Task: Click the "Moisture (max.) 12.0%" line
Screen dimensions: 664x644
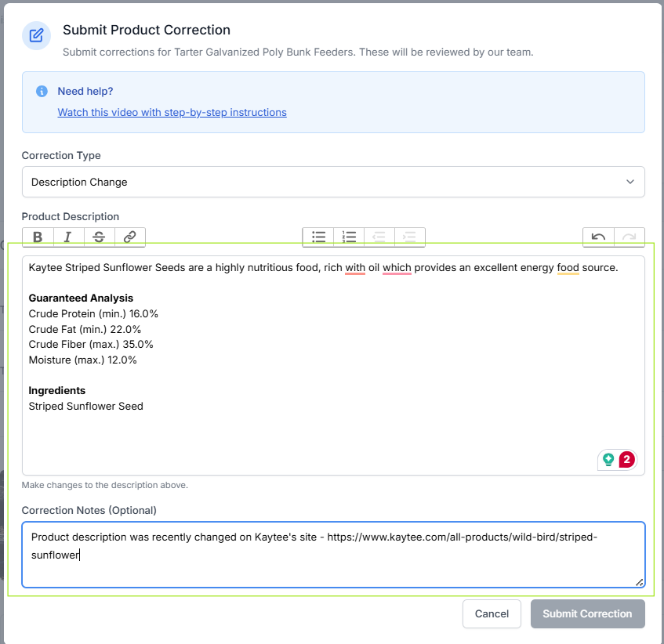Action: pyautogui.click(x=82, y=360)
